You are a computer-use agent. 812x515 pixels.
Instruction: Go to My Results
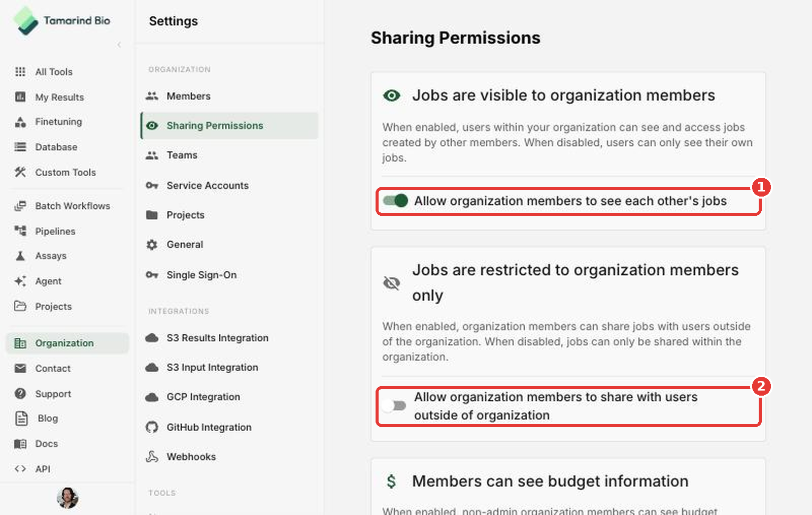coord(59,97)
